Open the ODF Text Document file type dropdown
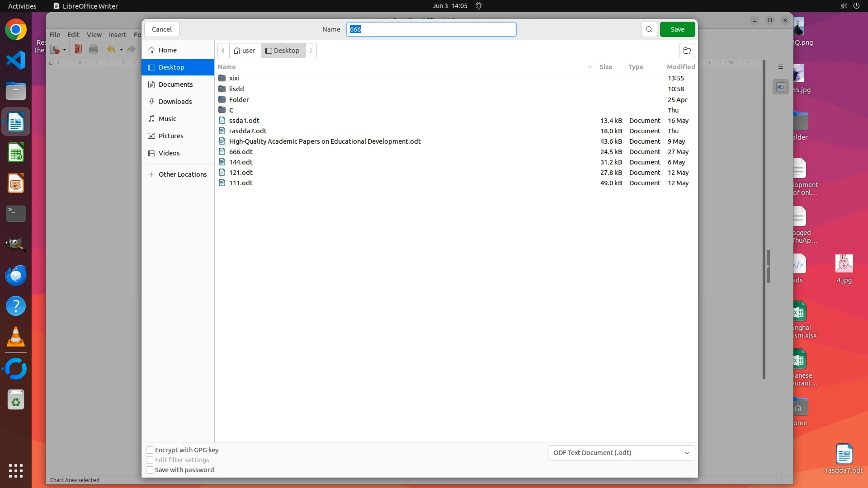 coord(621,453)
